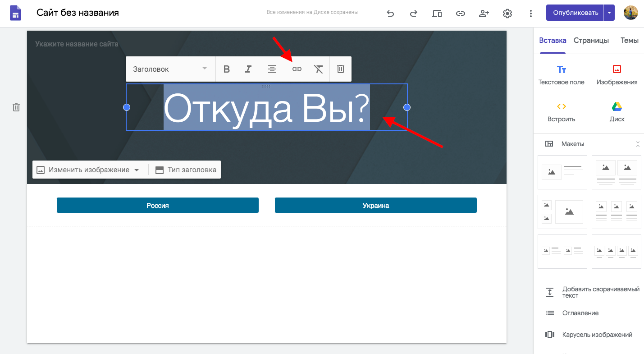Image resolution: width=644 pixels, height=354 pixels.
Task: Insert a Текстовое поле element
Action: pyautogui.click(x=562, y=75)
